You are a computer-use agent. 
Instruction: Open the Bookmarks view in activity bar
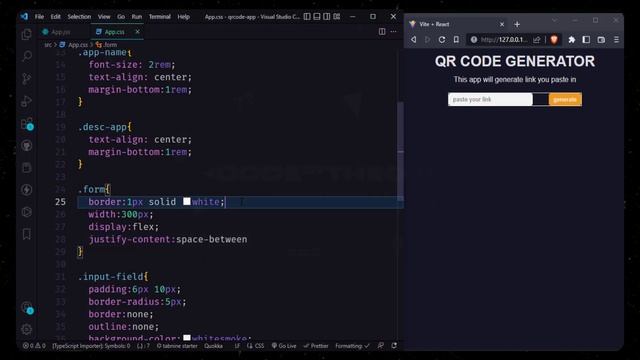coord(27,234)
